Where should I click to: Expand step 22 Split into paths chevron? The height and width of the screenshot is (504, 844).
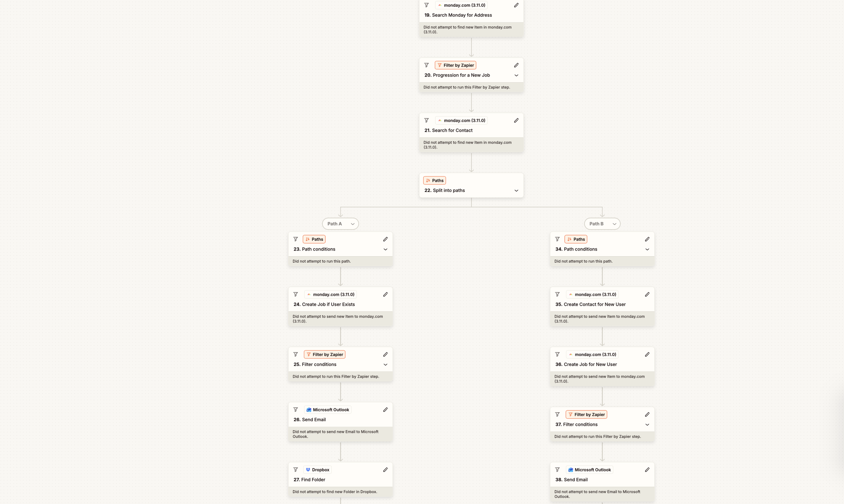pyautogui.click(x=516, y=190)
